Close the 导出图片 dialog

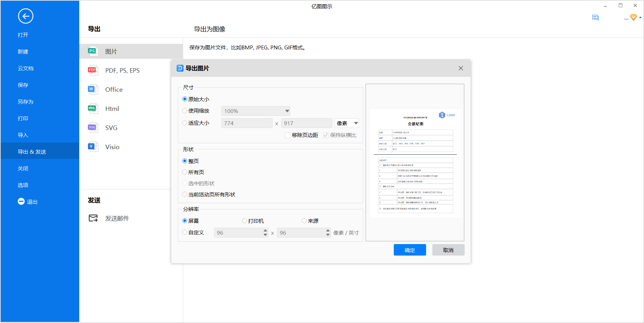tap(461, 68)
